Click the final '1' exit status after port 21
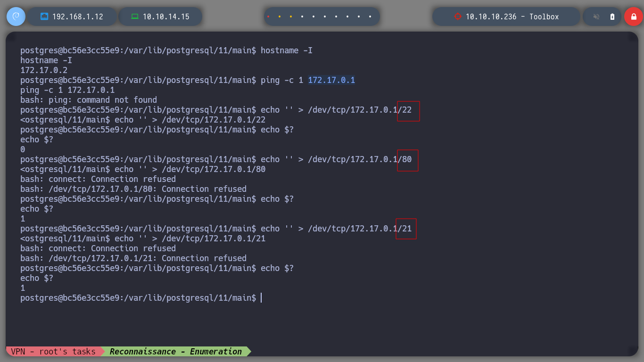Viewport: 644px width, 362px height. pyautogui.click(x=23, y=288)
